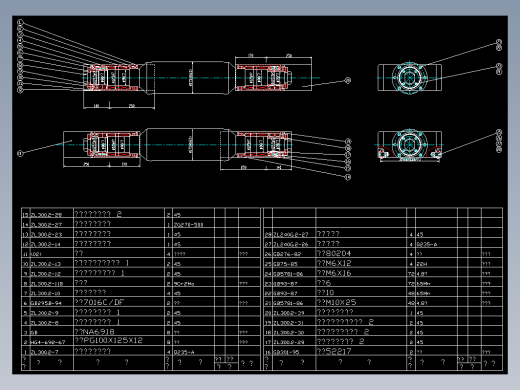Select the 'ZL300.2-27' code in row 14

click(46, 225)
